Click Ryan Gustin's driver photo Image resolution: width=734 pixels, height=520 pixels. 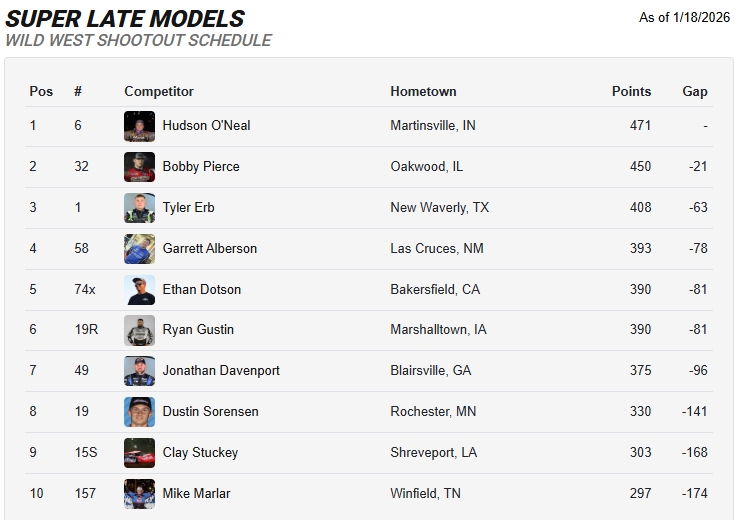pos(139,330)
